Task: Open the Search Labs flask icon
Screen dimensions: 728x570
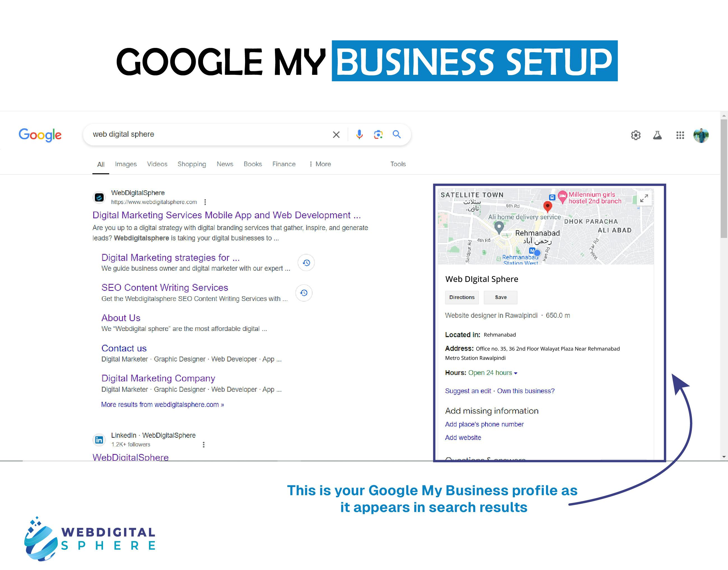Action: coord(657,135)
